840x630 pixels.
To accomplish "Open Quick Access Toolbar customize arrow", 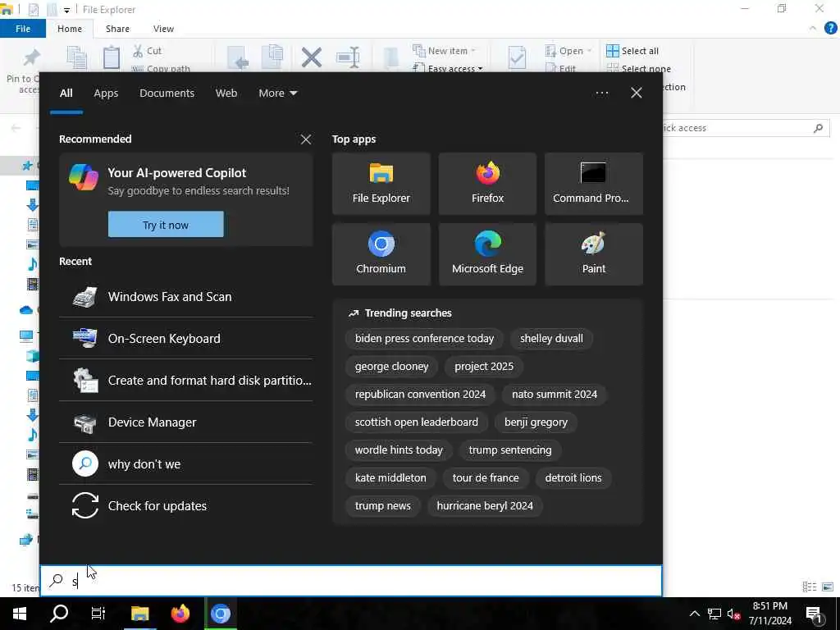I will 66,10.
